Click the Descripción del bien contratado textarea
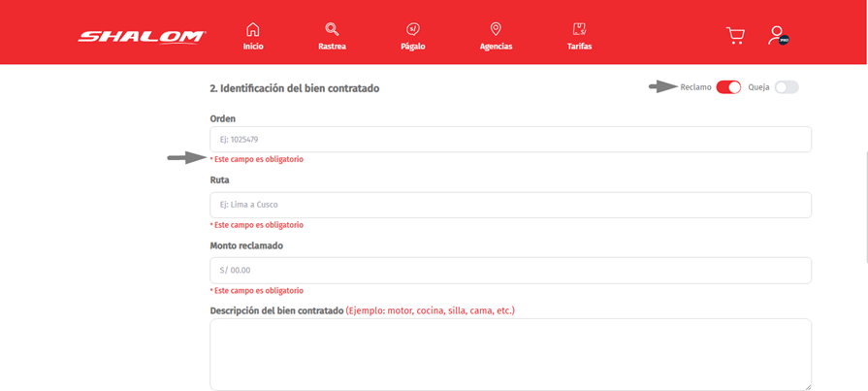 (510, 354)
